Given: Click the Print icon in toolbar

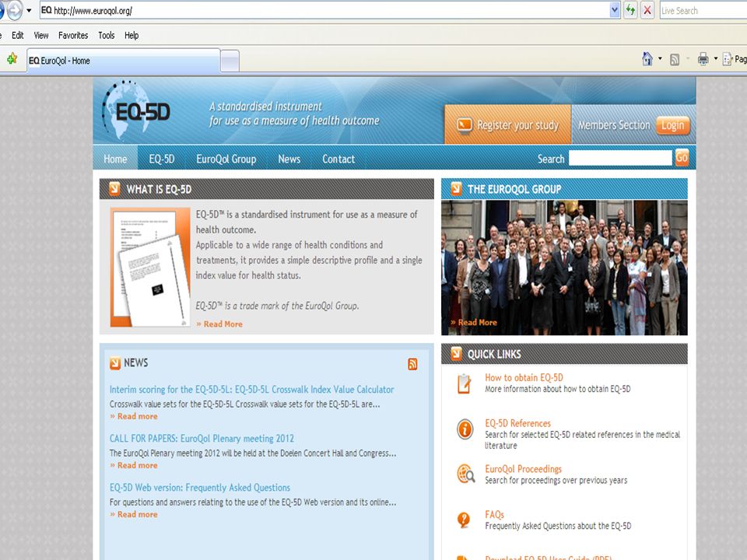Looking at the screenshot, I should (x=703, y=60).
